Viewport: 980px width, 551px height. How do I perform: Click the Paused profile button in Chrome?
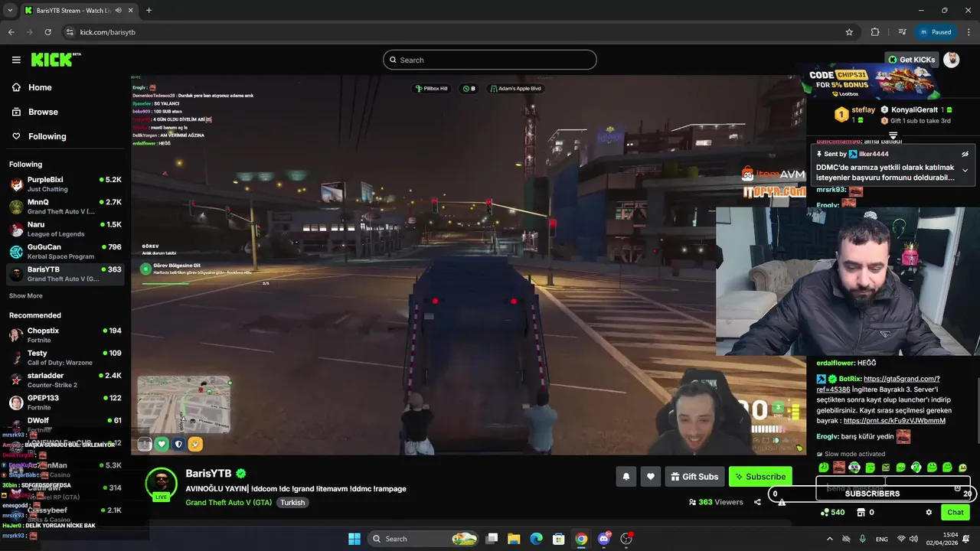pos(935,32)
